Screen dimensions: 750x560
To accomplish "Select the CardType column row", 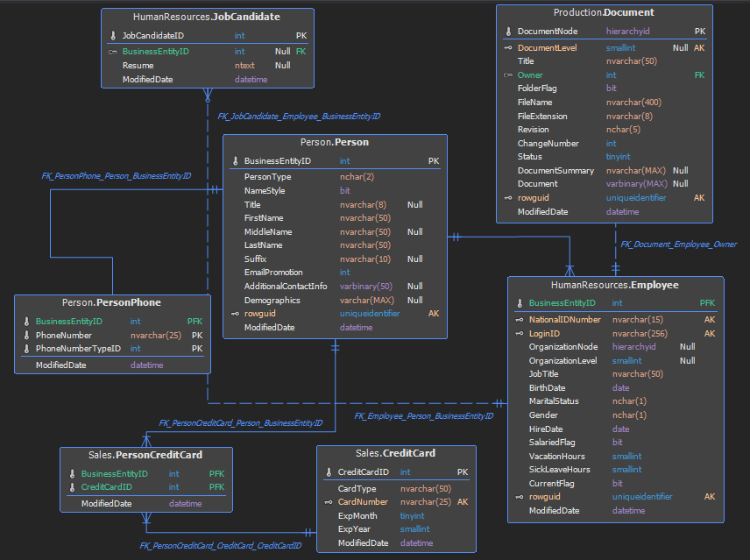I will tap(396, 489).
